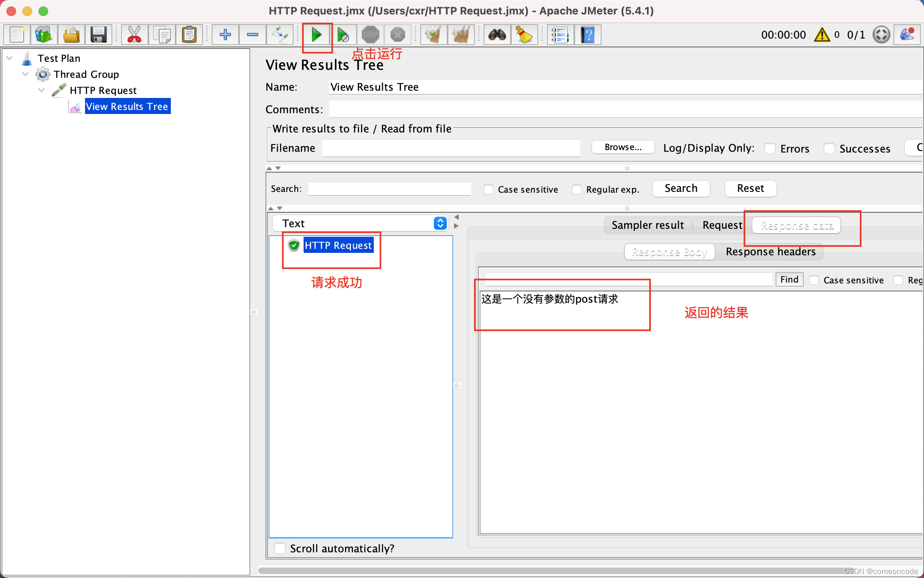
Task: Open the Help question mark icon
Action: (x=588, y=35)
